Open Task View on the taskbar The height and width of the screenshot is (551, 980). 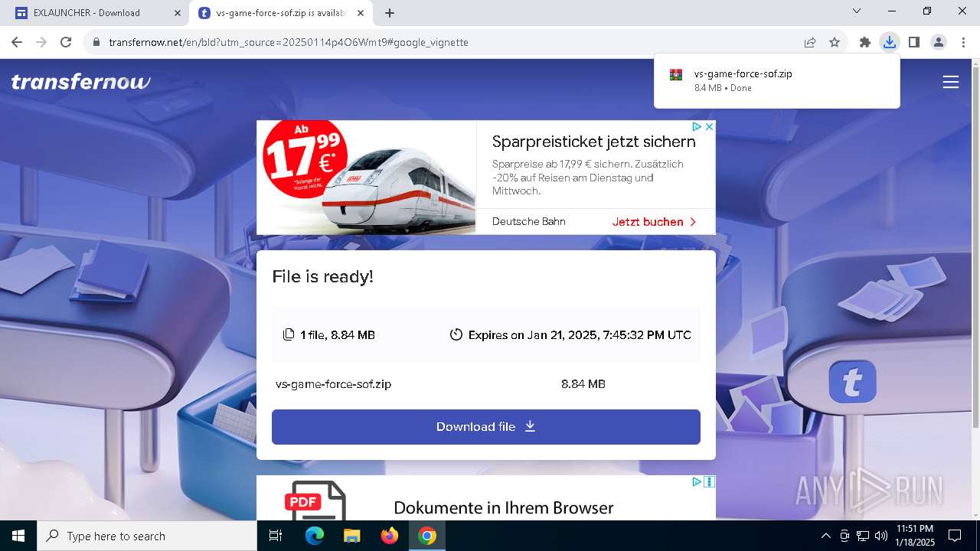click(276, 536)
